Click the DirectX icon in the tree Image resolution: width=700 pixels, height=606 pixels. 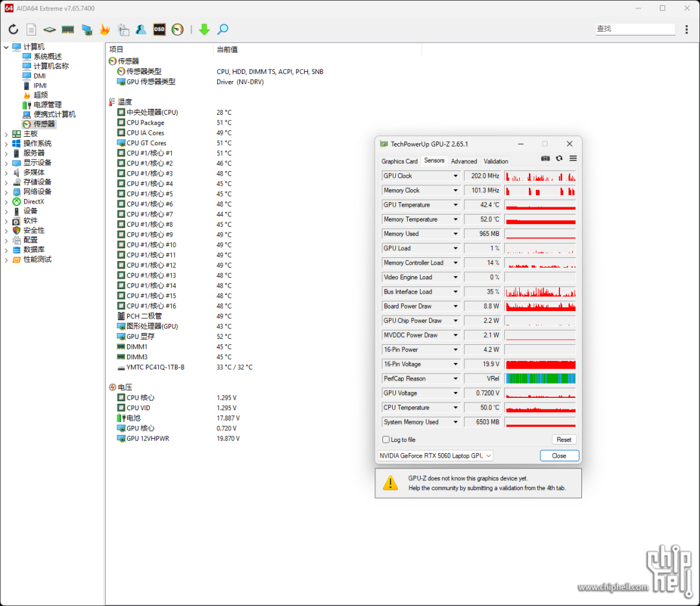coord(16,202)
